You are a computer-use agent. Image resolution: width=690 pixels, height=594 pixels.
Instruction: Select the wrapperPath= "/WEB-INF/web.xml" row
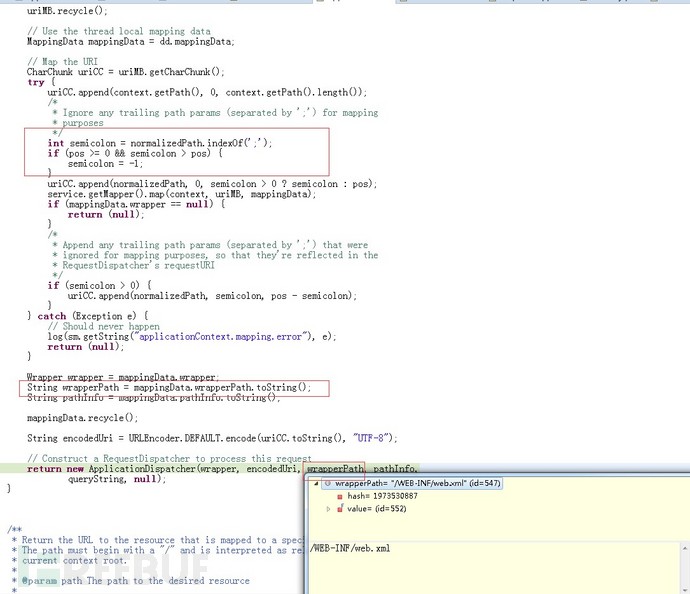[413, 483]
